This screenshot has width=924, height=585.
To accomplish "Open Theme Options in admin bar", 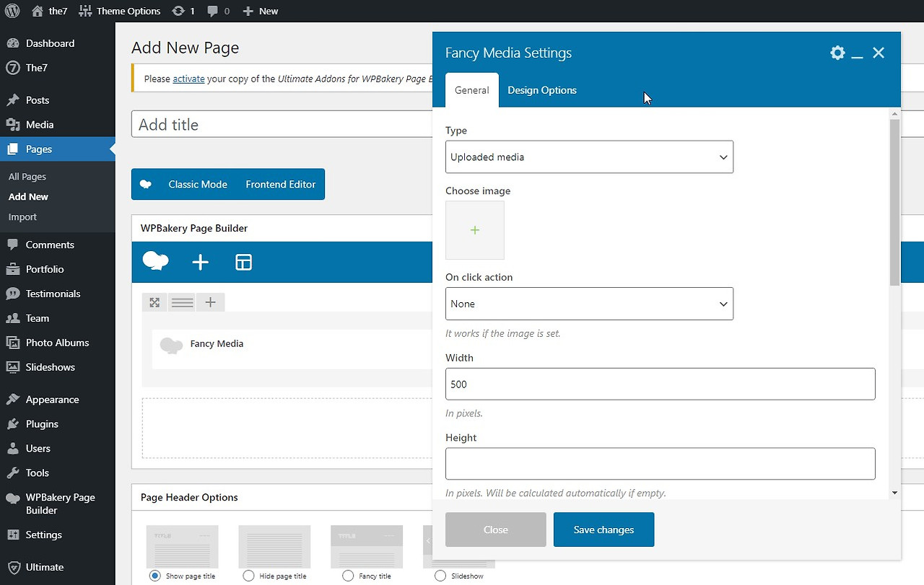I will click(x=119, y=11).
